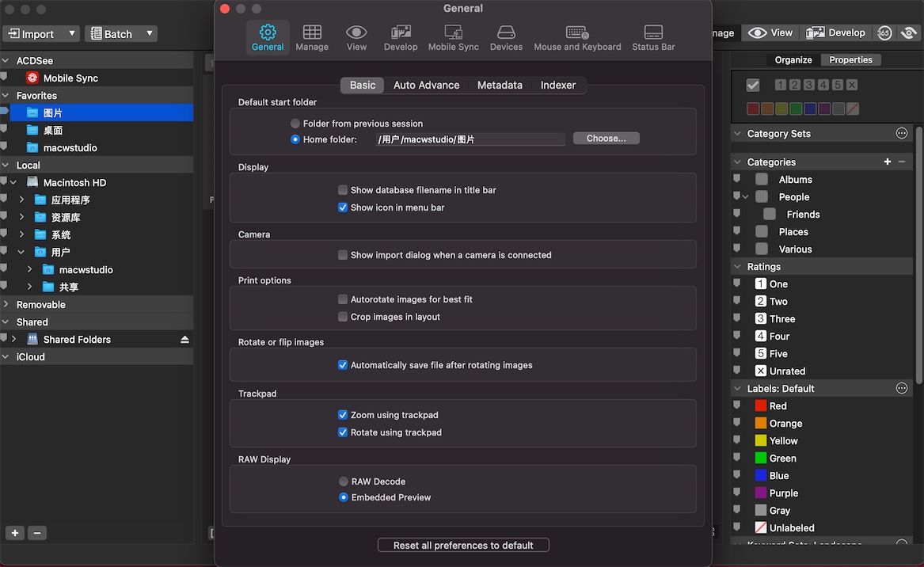
Task: Enable Crop images in layout
Action: point(342,317)
